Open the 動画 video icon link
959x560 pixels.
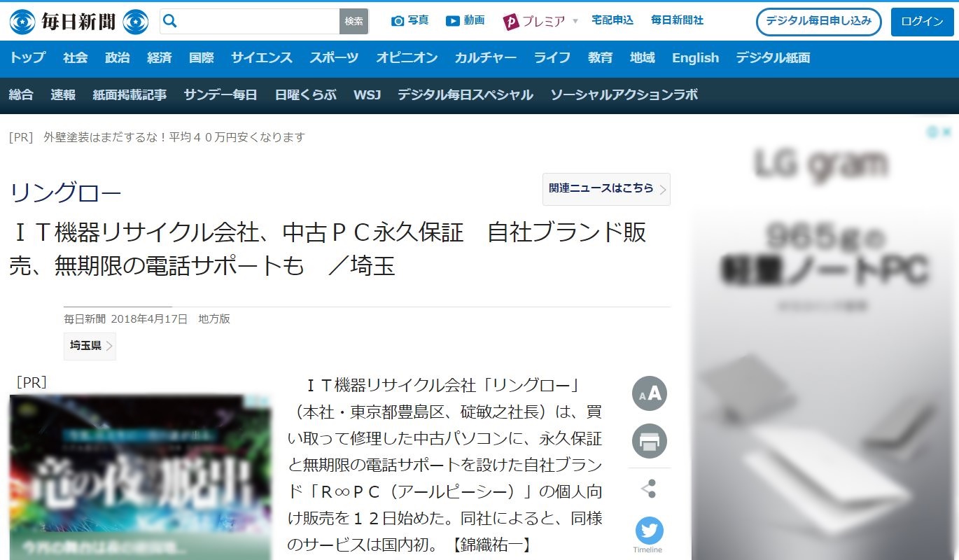click(x=453, y=21)
